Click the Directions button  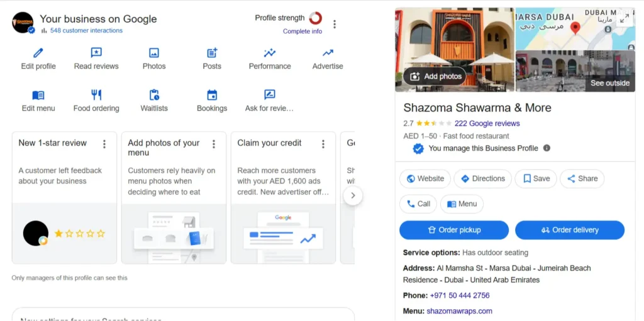(x=482, y=178)
